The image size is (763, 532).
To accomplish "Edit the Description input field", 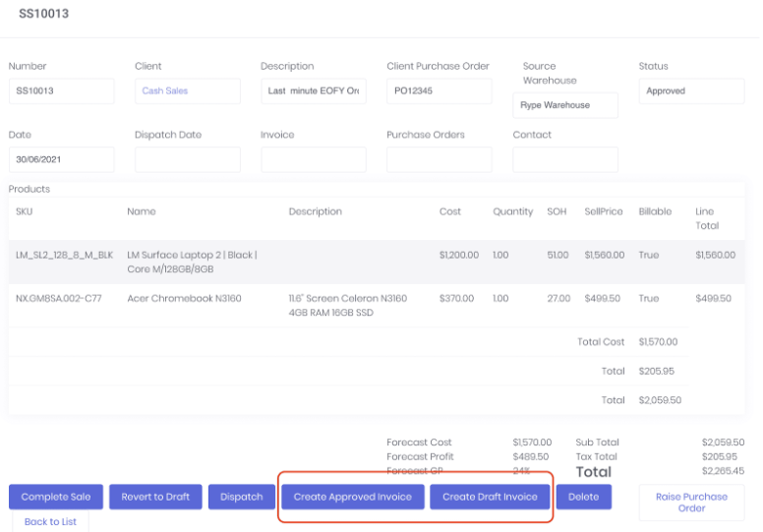I will coord(313,91).
